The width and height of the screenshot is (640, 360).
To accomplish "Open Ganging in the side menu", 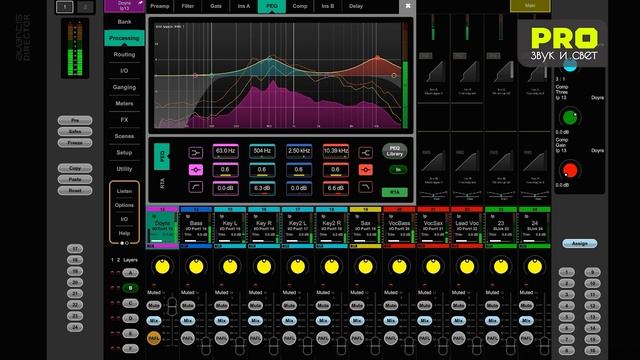I will point(124,87).
